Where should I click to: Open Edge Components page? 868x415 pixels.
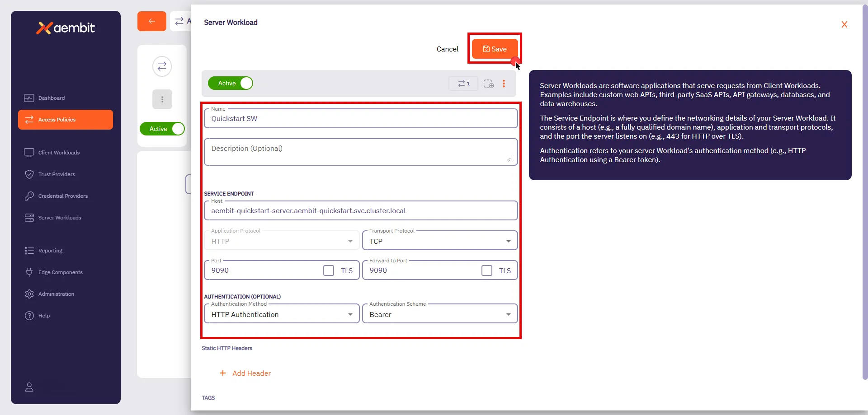pyautogui.click(x=66, y=272)
